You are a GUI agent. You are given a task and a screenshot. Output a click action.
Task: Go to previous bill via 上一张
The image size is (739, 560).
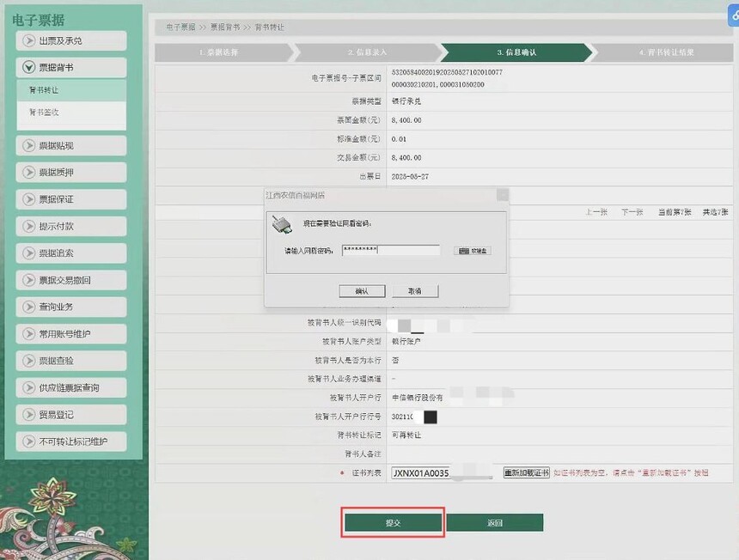click(596, 212)
